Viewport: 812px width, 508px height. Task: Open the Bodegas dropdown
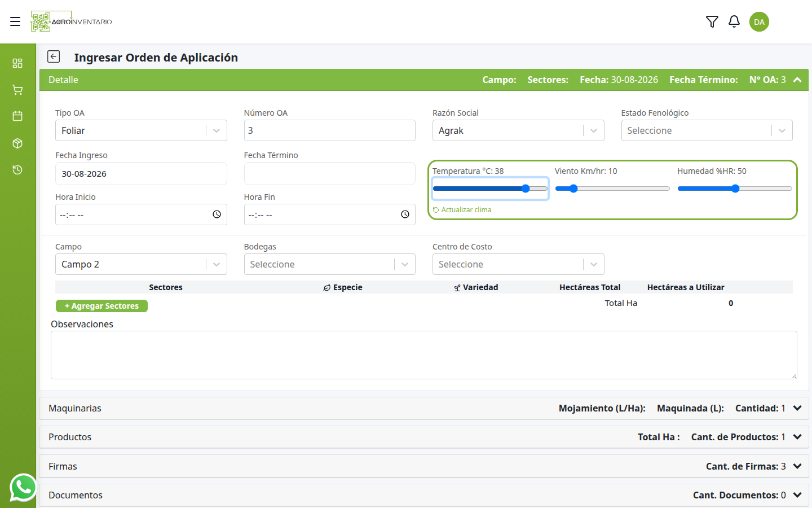click(329, 264)
